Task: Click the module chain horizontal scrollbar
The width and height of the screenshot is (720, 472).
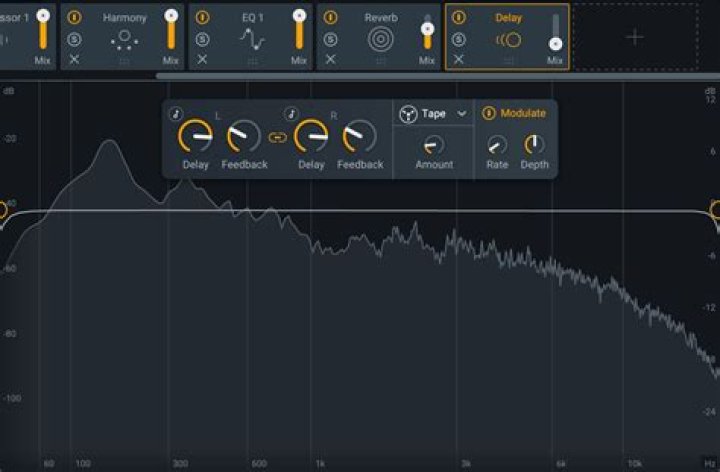Action: point(400,75)
